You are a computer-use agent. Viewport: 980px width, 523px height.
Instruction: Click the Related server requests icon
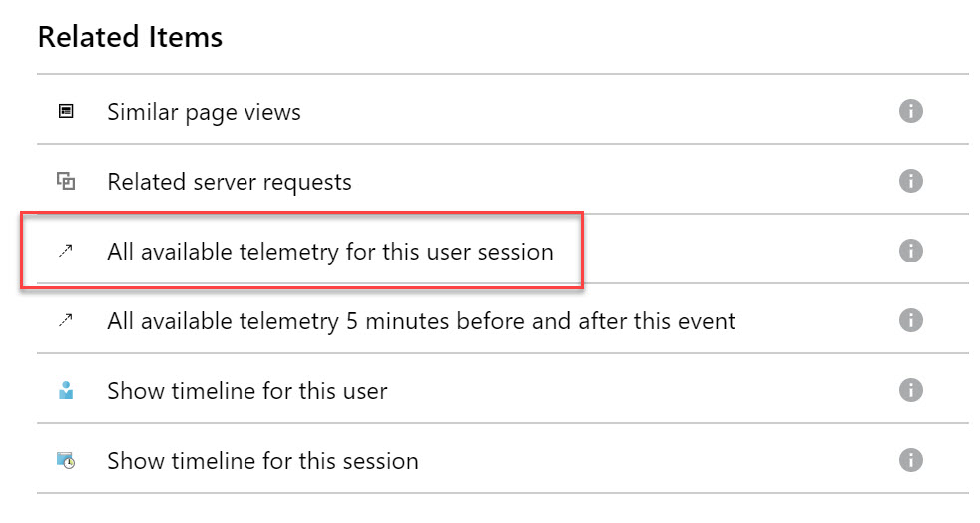coord(66,181)
